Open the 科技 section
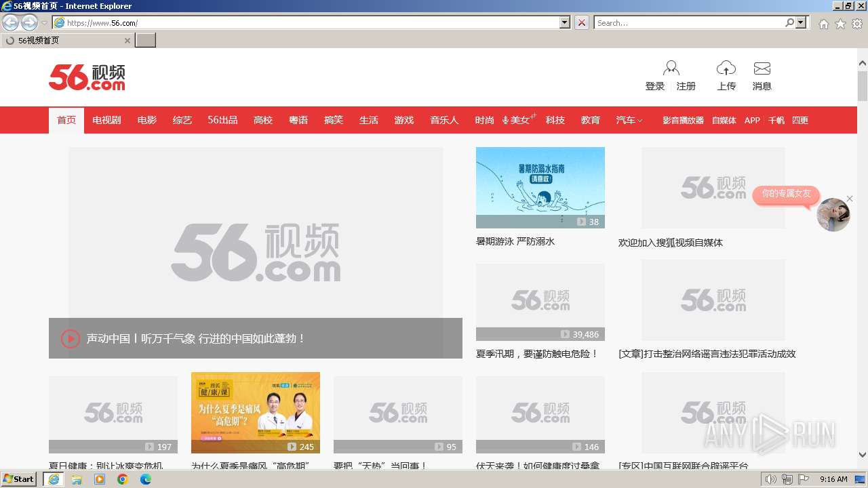The width and height of the screenshot is (868, 488). [x=555, y=120]
